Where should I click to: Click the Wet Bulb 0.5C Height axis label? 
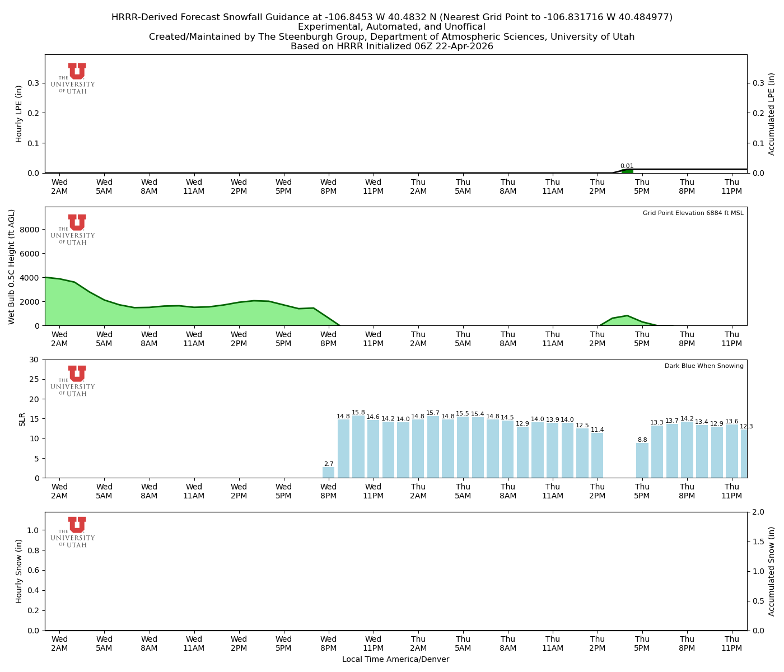point(12,267)
